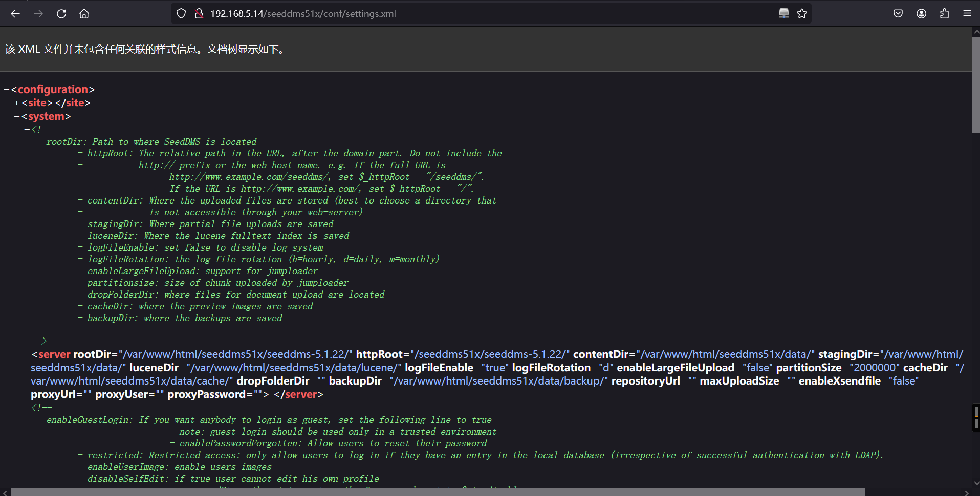Click the scroll-left arrow of horizontal scrollbar

[x=5, y=492]
